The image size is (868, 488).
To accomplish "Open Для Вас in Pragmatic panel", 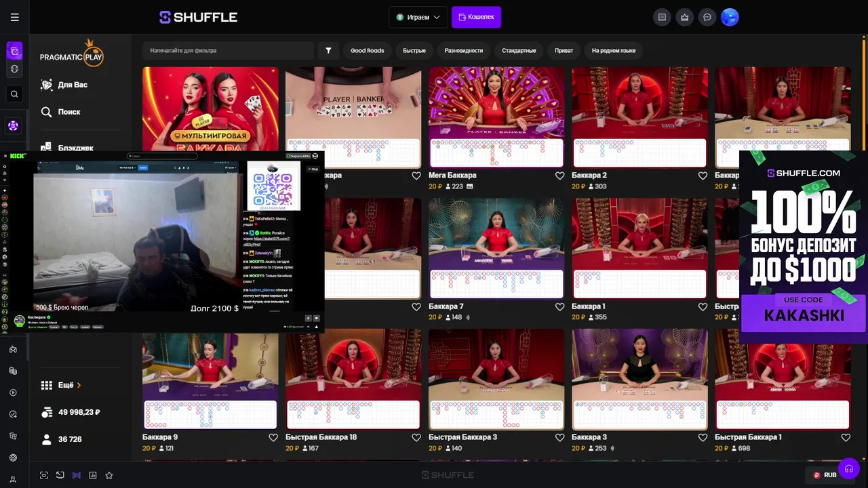I will 64,85.
